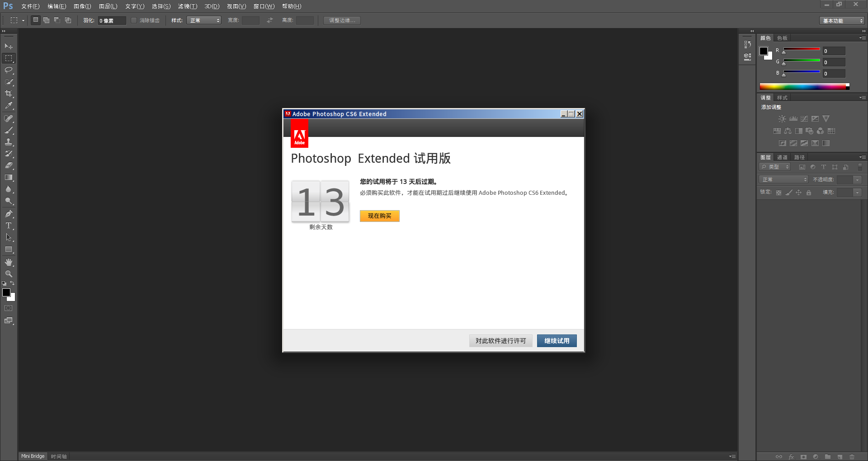Viewport: 868px width, 461px height.
Task: Open the 文件(F) menu
Action: 30,6
